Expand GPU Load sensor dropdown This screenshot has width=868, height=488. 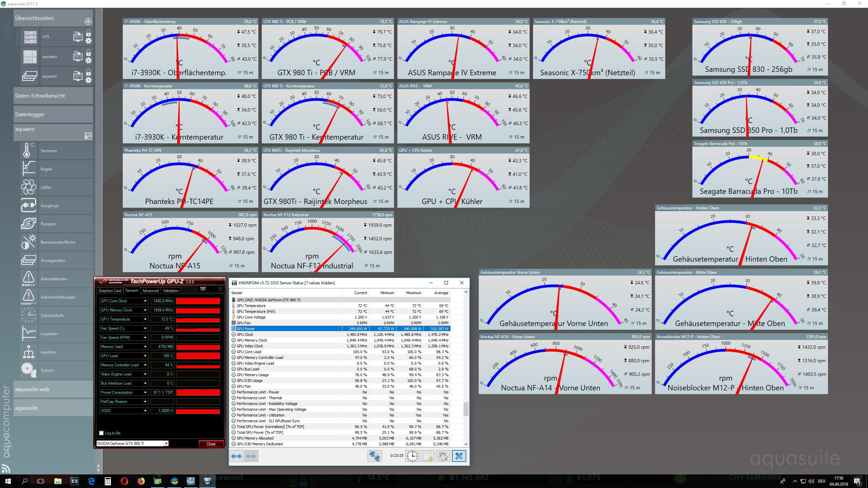pos(145,356)
